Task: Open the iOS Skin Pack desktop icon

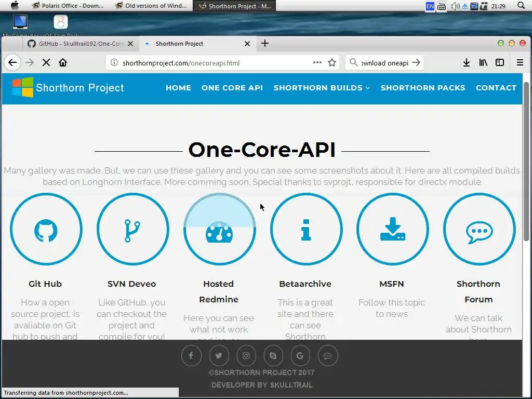Action: (61, 25)
